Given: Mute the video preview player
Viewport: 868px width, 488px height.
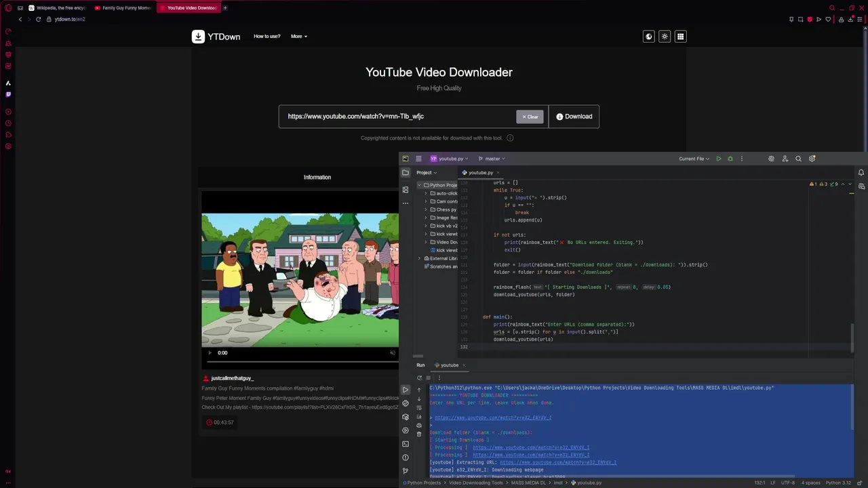Looking at the screenshot, I should (x=392, y=352).
